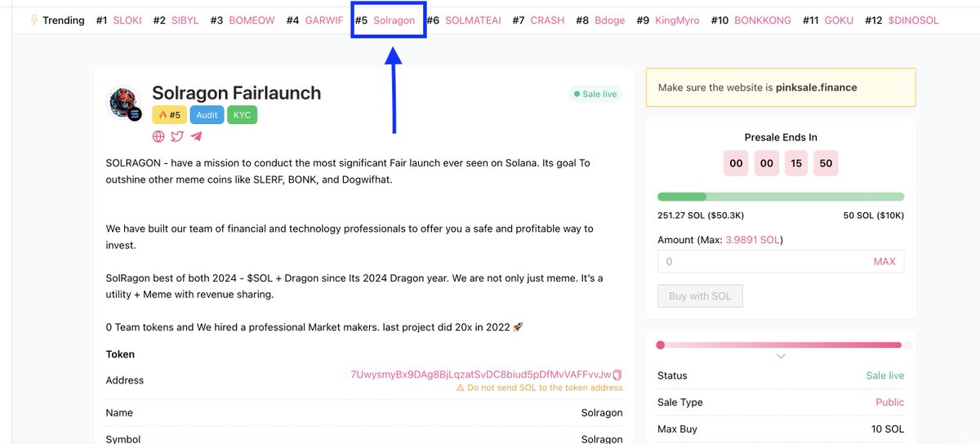
Task: Click the Public sale type value
Action: point(890,402)
